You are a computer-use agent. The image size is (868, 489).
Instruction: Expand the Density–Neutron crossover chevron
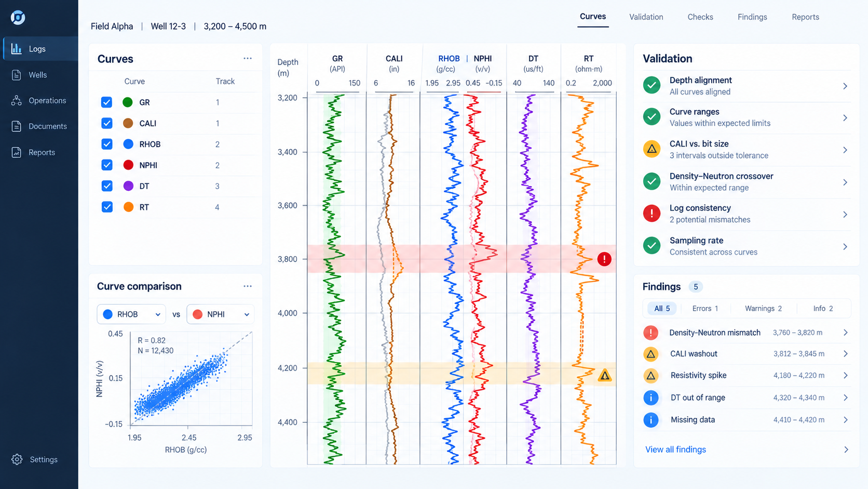(x=845, y=182)
